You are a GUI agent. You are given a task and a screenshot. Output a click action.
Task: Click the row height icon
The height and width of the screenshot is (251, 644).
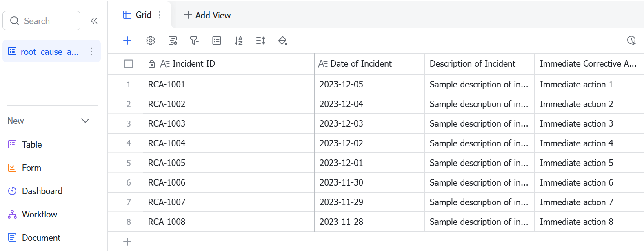(x=261, y=40)
